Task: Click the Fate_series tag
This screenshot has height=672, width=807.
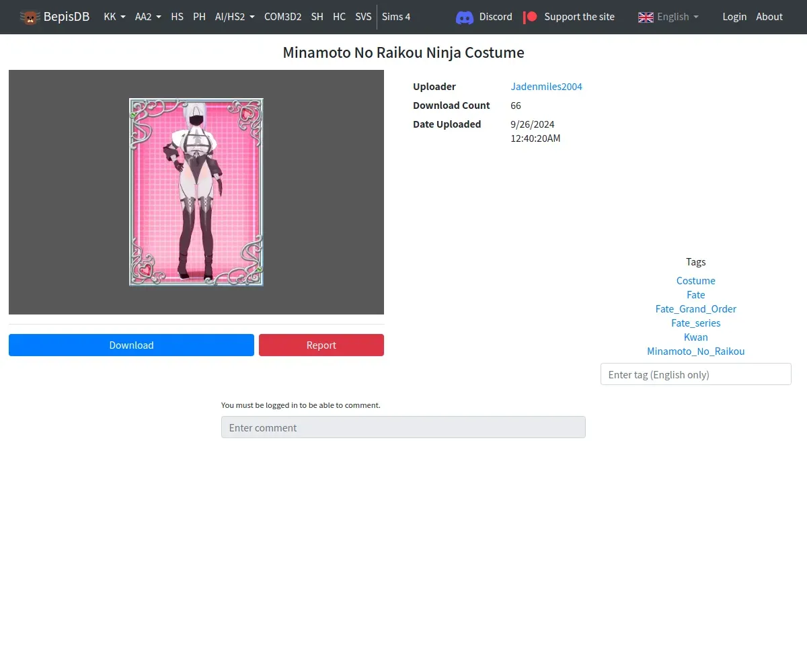Action: click(x=696, y=323)
